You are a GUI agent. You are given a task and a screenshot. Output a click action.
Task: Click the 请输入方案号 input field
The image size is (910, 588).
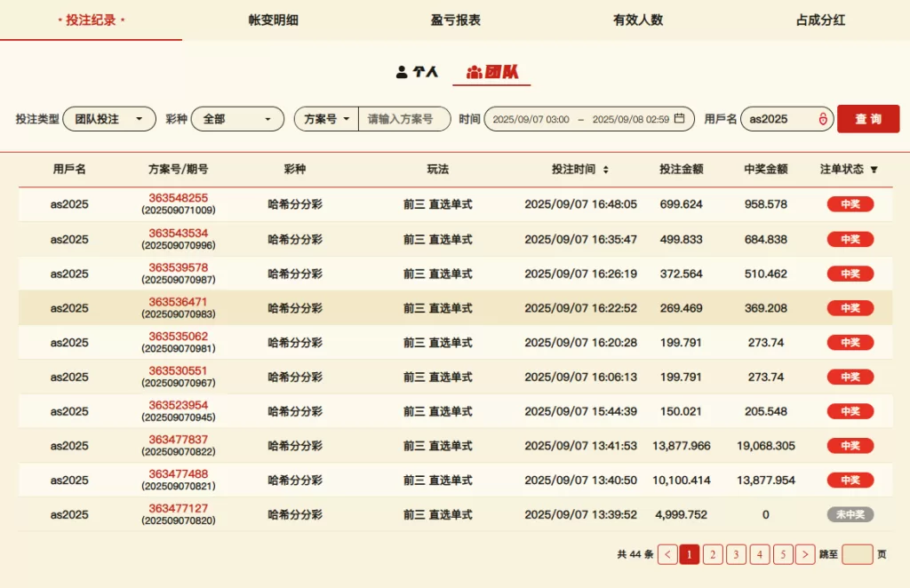tap(404, 119)
